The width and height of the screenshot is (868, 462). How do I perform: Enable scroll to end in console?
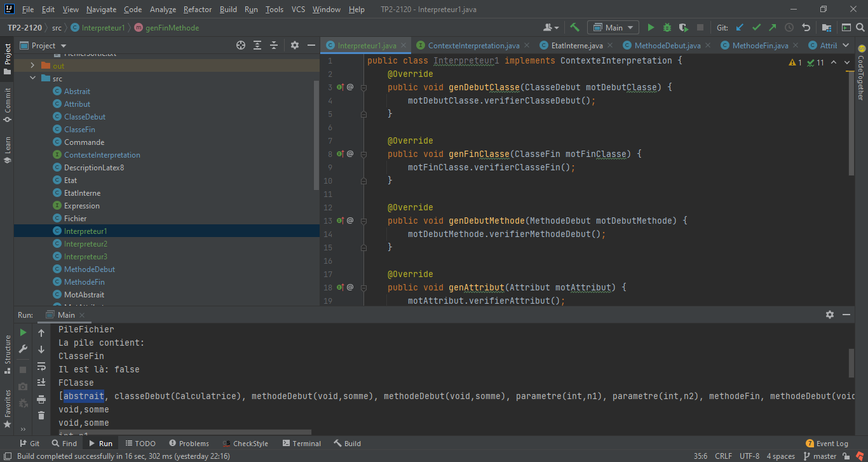click(41, 382)
